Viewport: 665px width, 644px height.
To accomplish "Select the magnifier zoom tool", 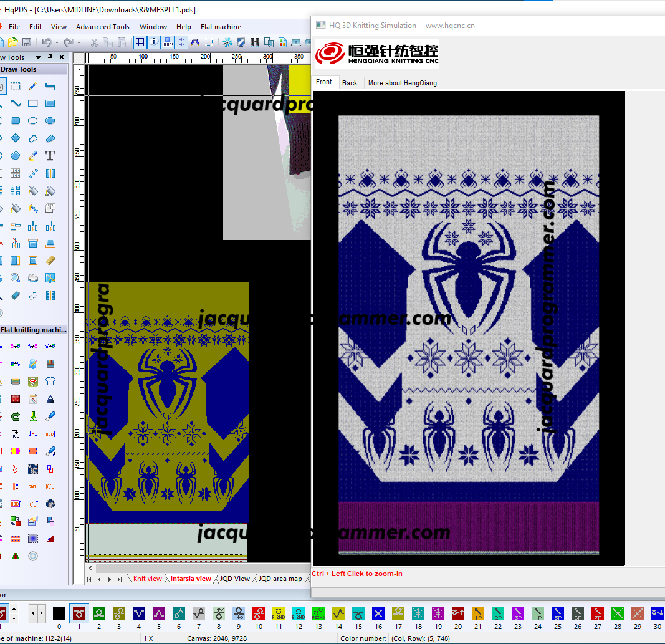I will coord(16,278).
